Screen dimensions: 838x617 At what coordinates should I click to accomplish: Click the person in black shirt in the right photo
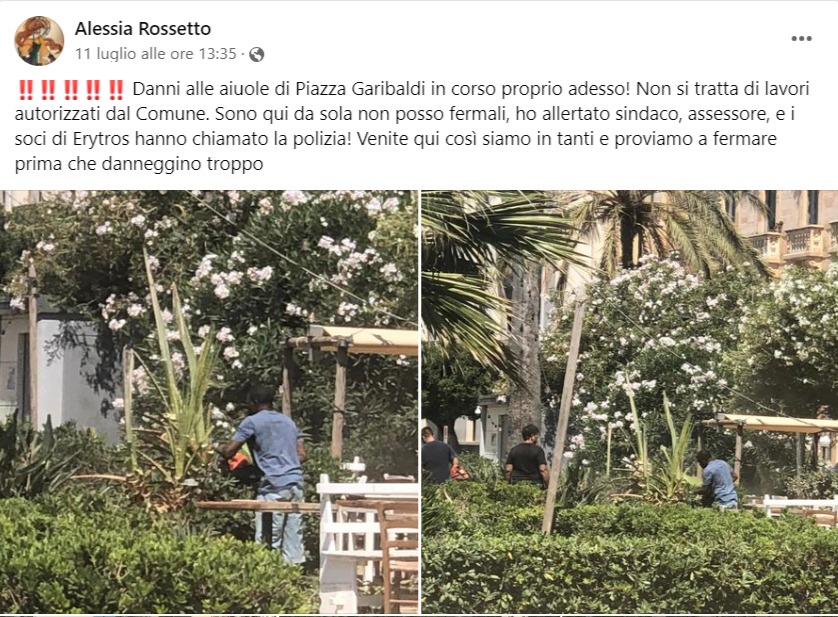pyautogui.click(x=527, y=456)
